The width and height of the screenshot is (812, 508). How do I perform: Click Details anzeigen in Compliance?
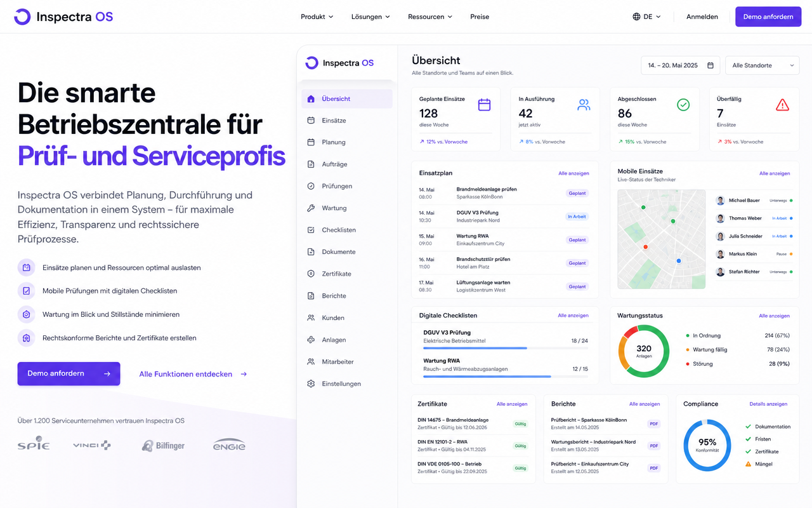(768, 404)
